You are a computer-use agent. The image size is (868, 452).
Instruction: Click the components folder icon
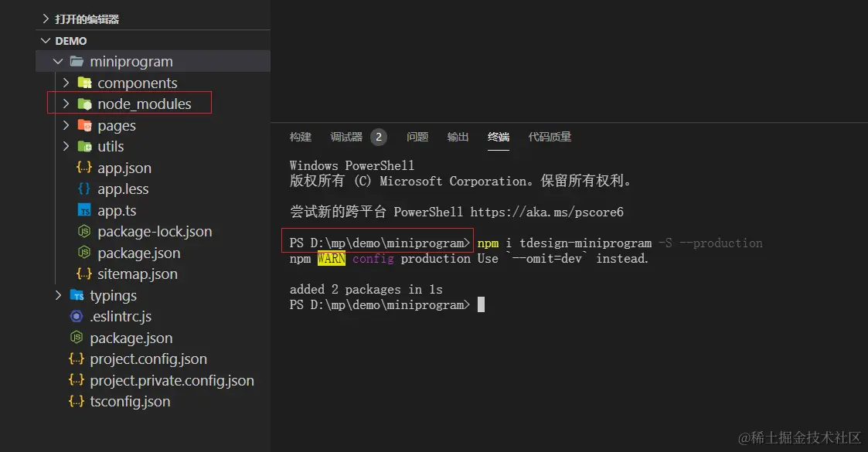tap(84, 83)
